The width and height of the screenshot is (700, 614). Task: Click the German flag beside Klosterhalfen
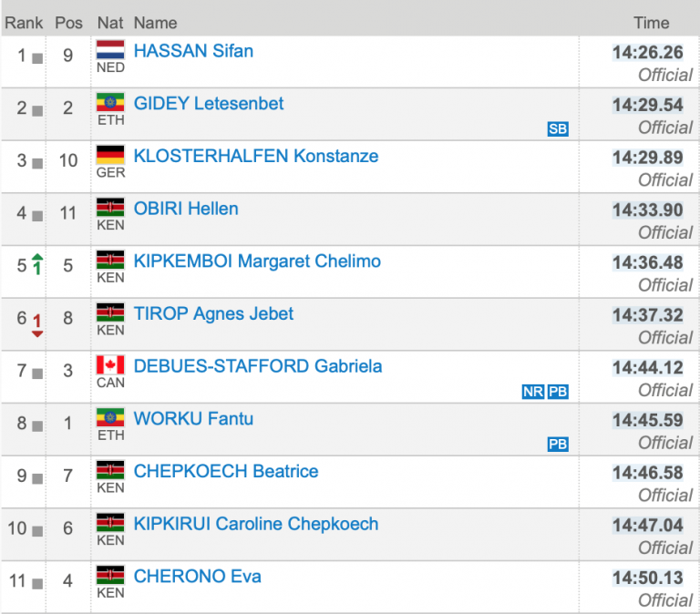(110, 155)
